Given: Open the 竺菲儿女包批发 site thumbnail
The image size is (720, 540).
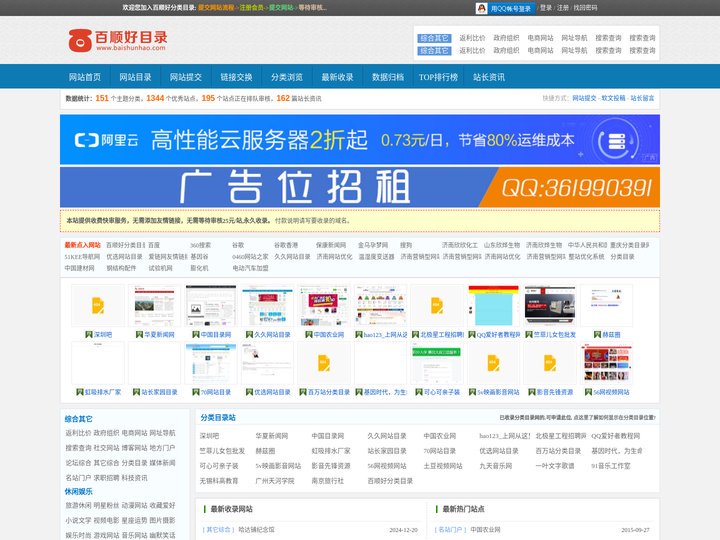Looking at the screenshot, I should 550,305.
